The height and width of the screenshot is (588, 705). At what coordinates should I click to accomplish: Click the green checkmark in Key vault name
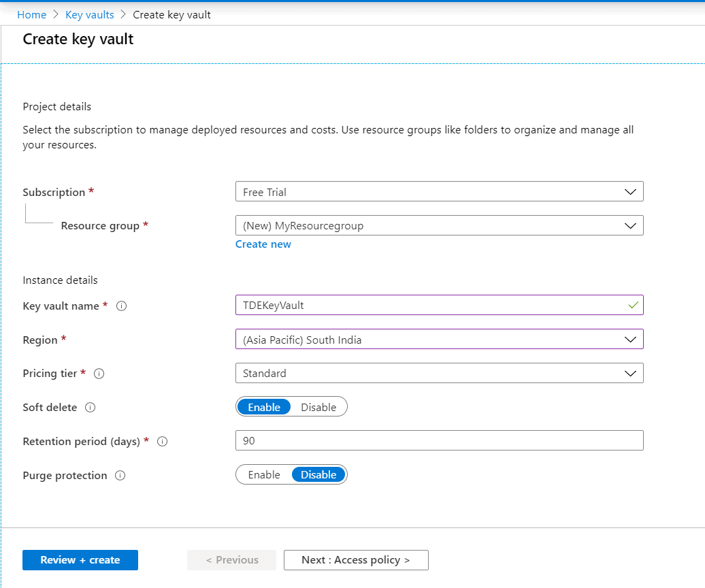click(x=634, y=306)
